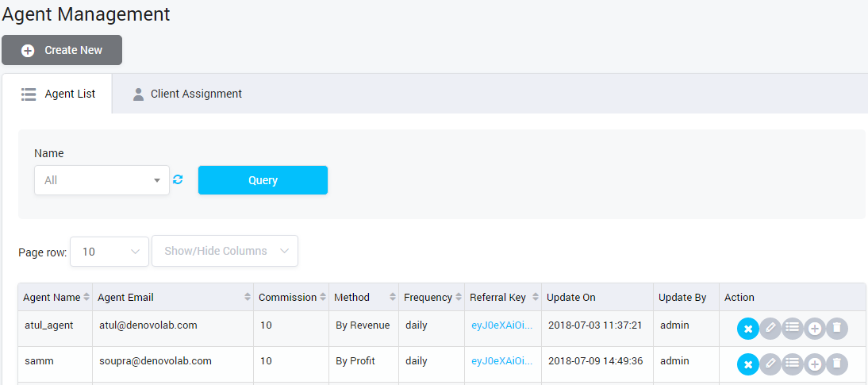868x385 pixels.
Task: Click the blue X icon for atul_agent
Action: pos(747,329)
